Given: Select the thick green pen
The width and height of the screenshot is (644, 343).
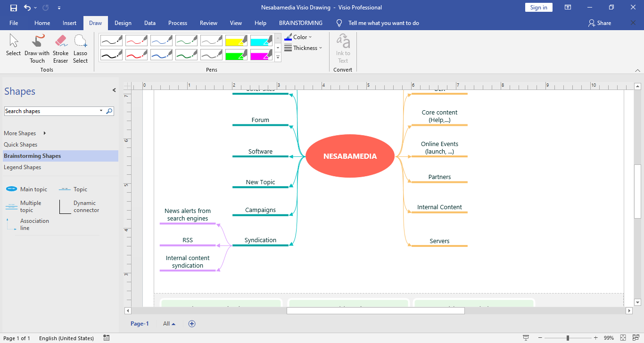Looking at the screenshot, I should pos(186,55).
